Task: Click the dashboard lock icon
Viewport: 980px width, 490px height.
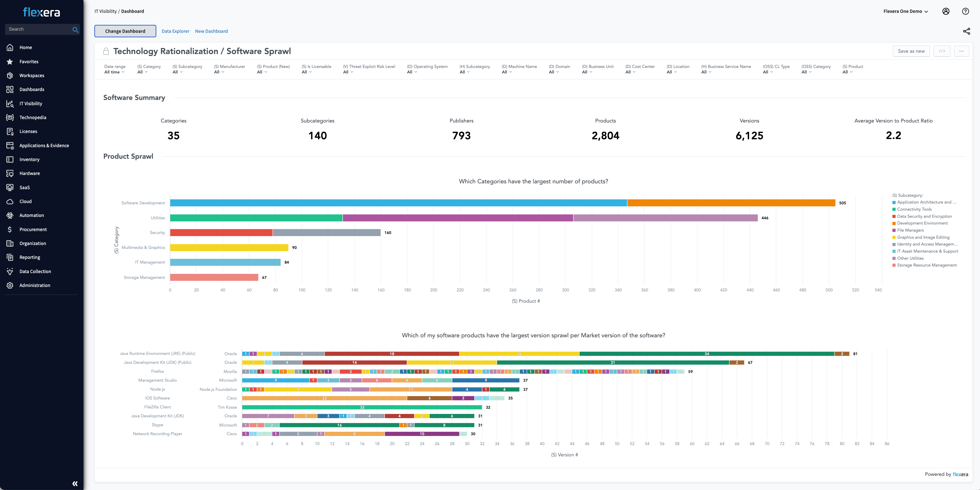Action: (106, 51)
